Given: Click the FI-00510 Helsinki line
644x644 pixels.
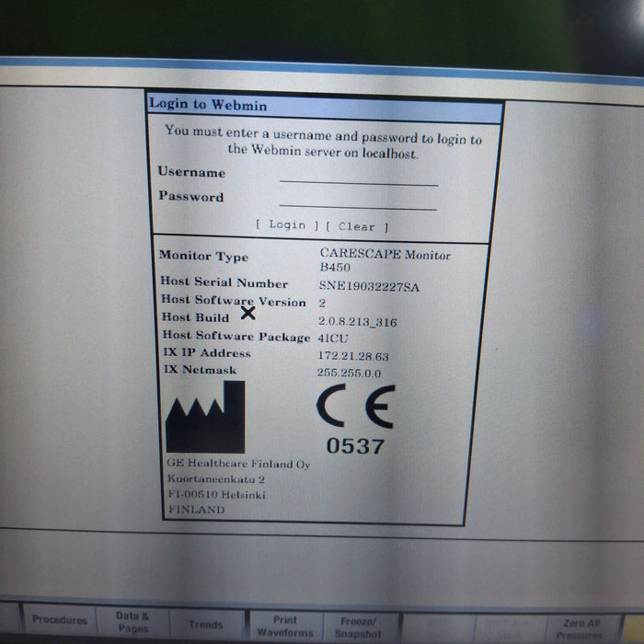Looking at the screenshot, I should pyautogui.click(x=217, y=494).
